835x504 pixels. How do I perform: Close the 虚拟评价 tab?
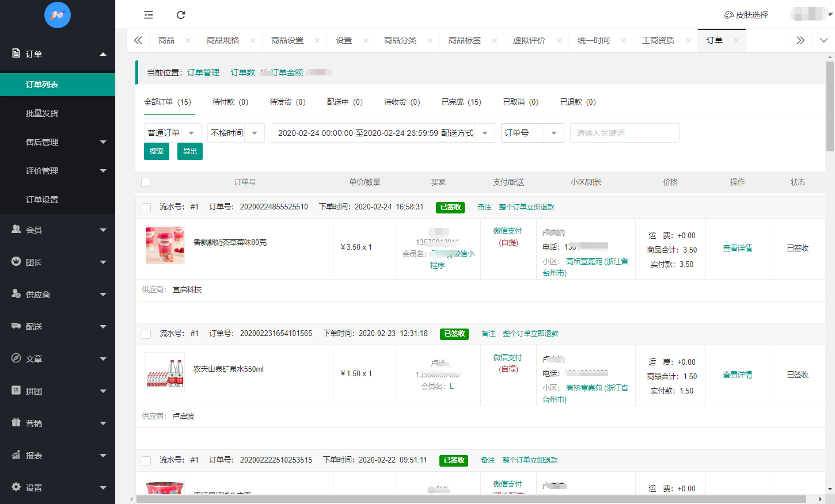click(559, 40)
